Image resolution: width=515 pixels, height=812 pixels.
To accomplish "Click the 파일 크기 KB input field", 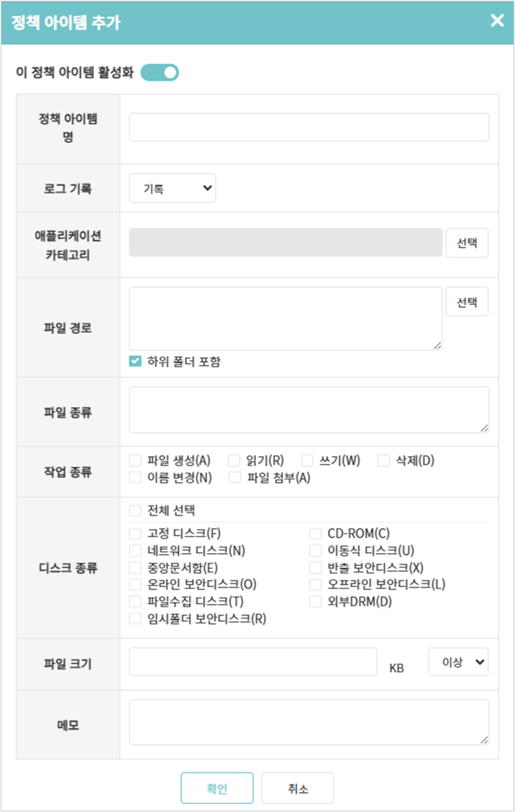I will (253, 662).
